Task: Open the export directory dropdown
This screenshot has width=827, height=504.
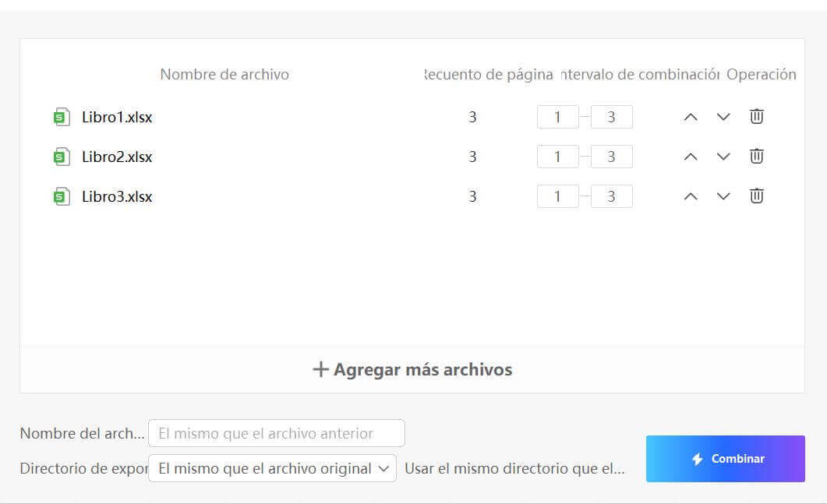Action: tap(272, 468)
